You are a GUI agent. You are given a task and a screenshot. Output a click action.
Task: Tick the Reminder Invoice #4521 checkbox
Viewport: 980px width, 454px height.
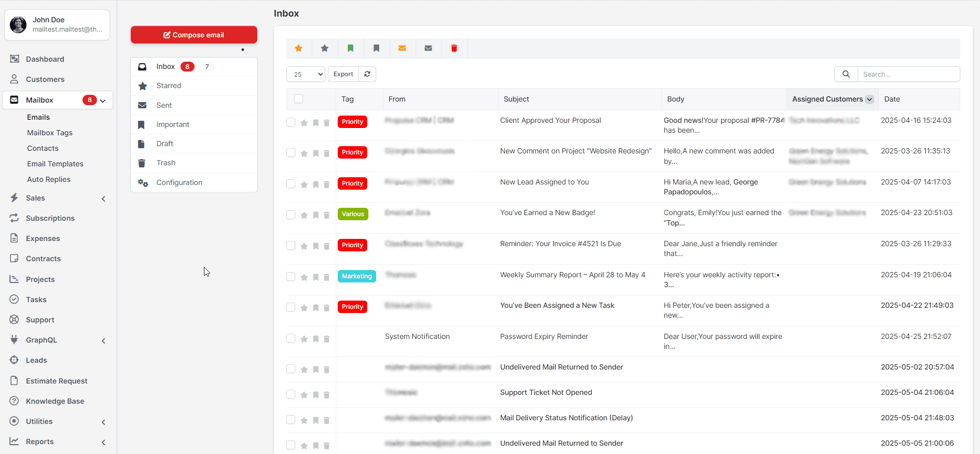coord(291,246)
